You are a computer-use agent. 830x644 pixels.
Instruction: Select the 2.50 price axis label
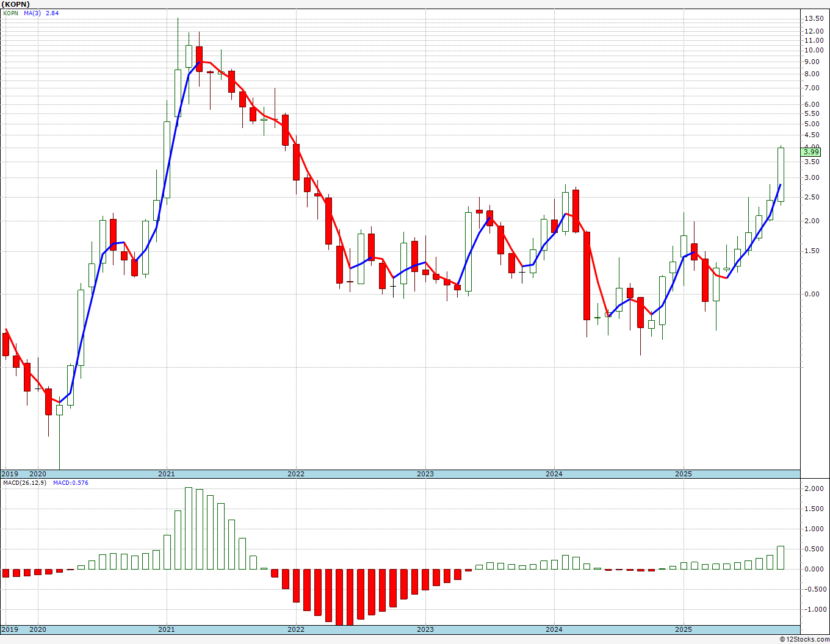coord(812,198)
